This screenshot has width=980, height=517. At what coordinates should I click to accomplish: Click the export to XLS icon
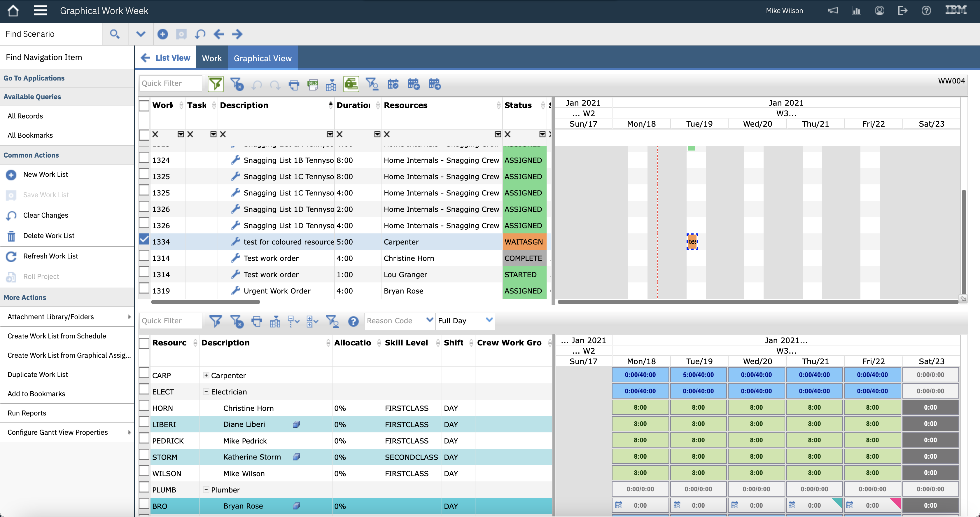click(313, 84)
